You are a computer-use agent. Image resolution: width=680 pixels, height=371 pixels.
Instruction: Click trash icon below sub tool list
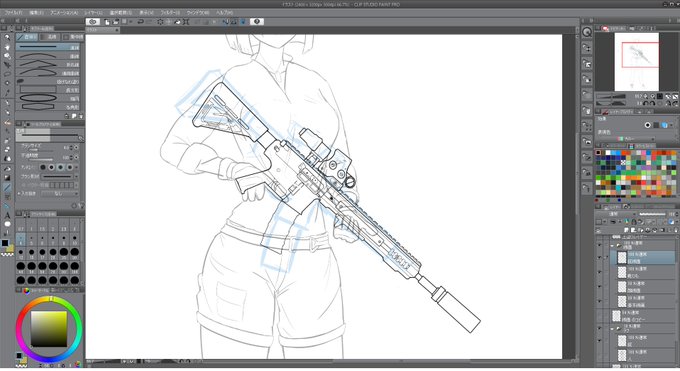coord(81,116)
